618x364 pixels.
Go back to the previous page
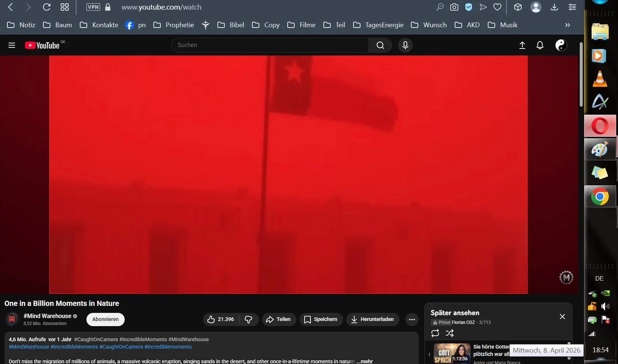pos(11,7)
